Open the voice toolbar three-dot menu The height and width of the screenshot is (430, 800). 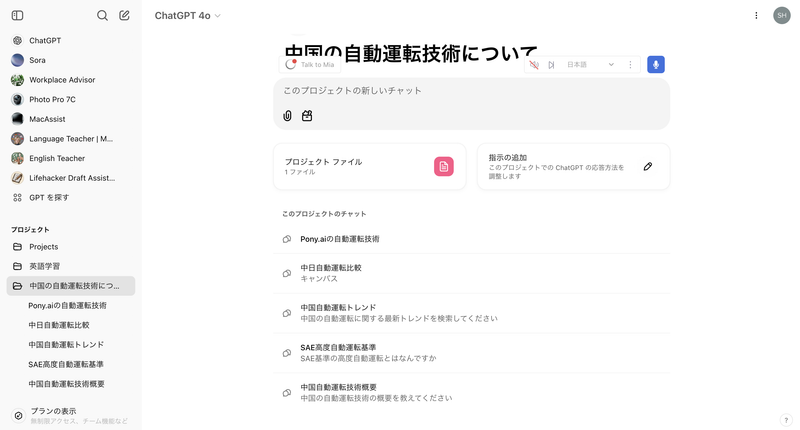pyautogui.click(x=630, y=65)
